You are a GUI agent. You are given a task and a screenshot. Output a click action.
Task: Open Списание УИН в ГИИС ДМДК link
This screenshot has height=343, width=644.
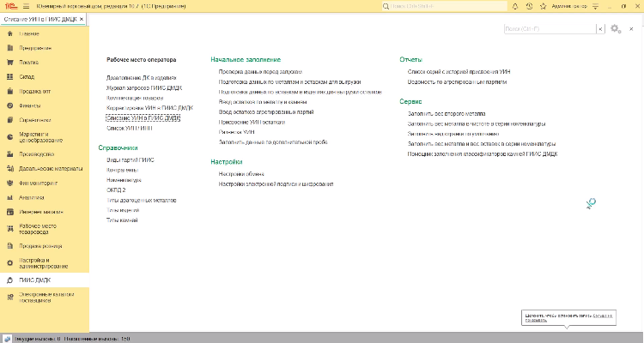(x=143, y=117)
